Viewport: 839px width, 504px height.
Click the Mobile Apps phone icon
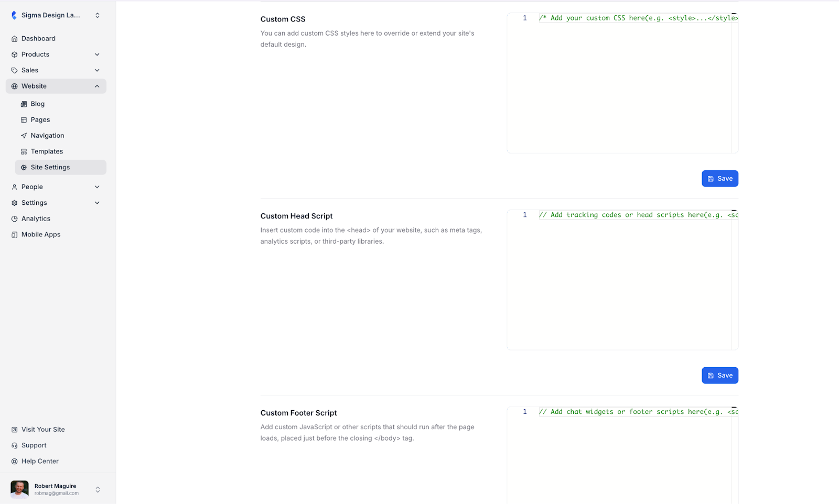(15, 235)
